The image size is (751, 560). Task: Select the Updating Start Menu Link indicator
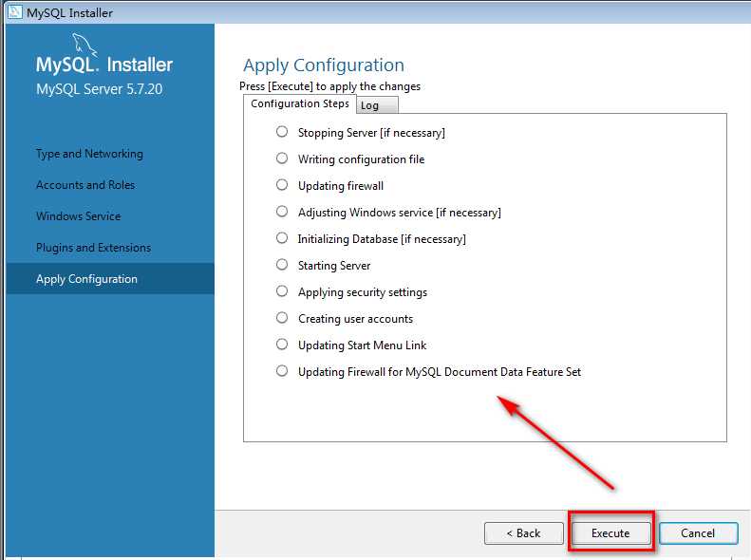[282, 345]
